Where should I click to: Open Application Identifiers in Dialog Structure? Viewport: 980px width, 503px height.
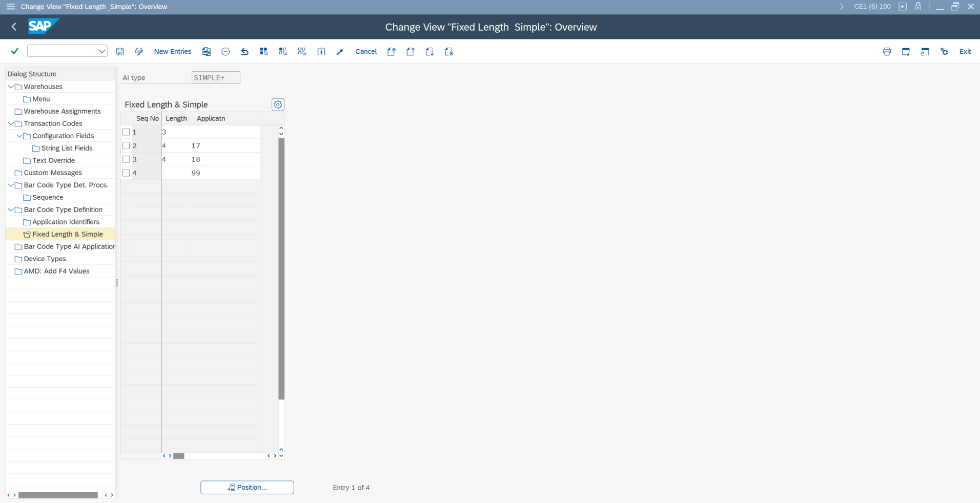coord(66,222)
